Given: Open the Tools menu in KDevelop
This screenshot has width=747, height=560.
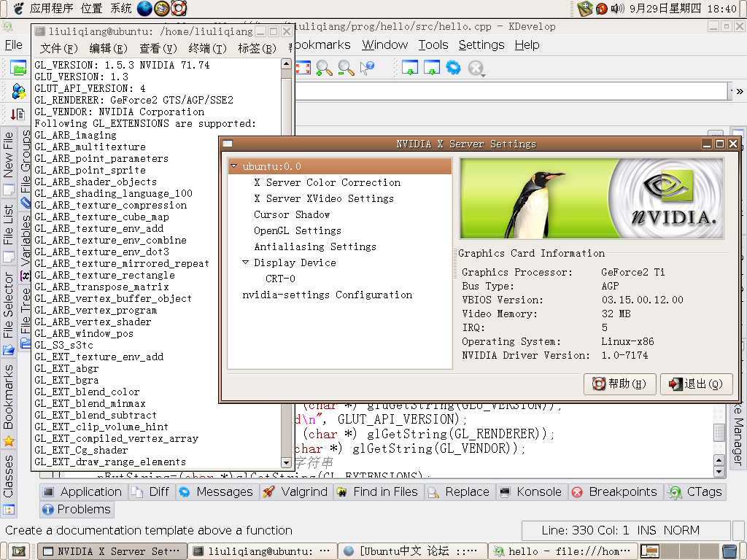Looking at the screenshot, I should pos(433,44).
